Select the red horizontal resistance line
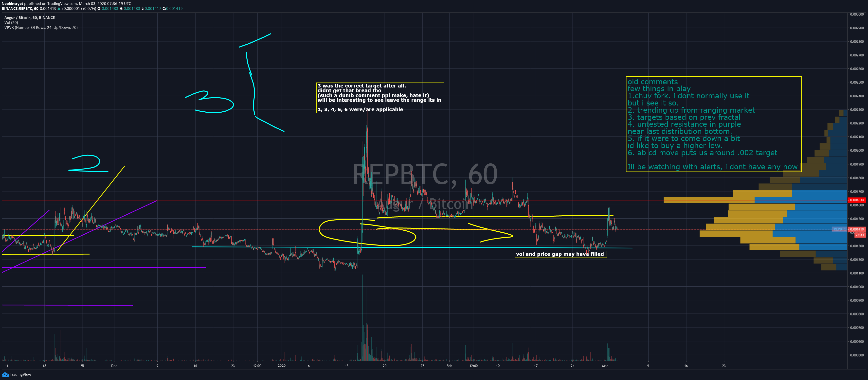 click(x=425, y=200)
